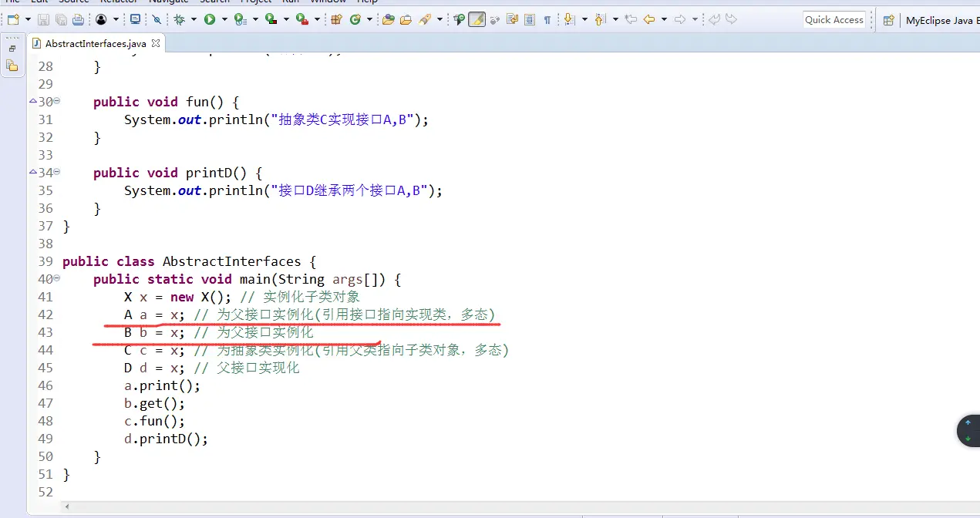Expand the Search flashlight dropdown arrow
The image size is (980, 518).
[439, 19]
